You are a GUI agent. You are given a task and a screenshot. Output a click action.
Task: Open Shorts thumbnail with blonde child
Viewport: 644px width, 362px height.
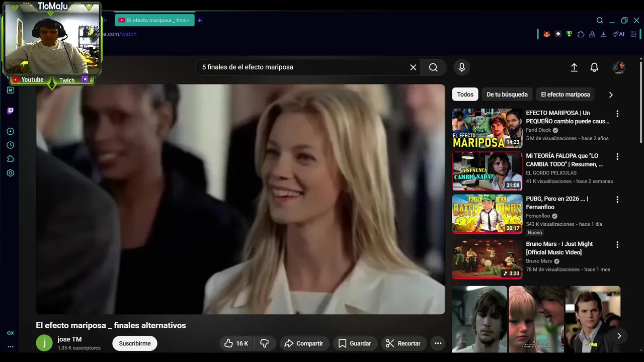pos(536,319)
